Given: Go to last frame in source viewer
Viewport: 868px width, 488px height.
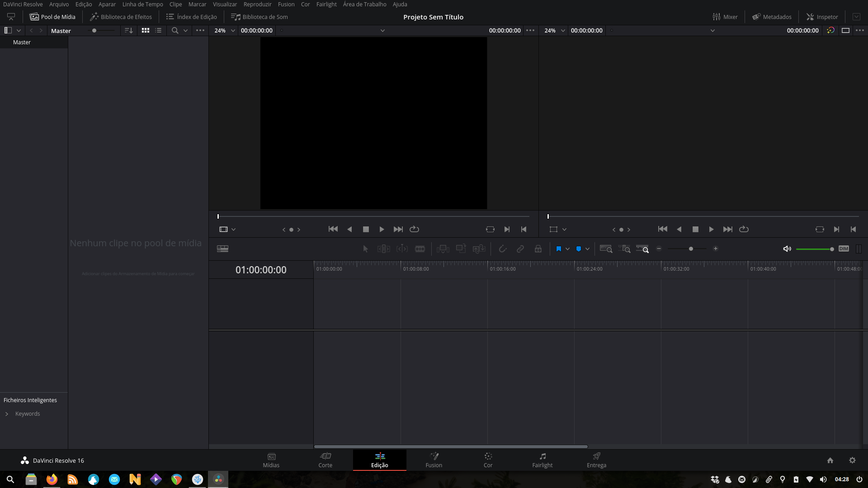Looking at the screenshot, I should pyautogui.click(x=398, y=230).
